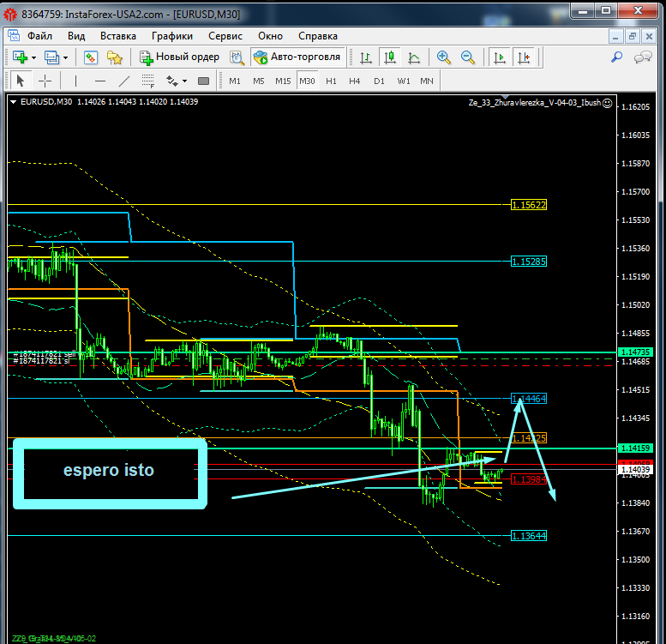This screenshot has width=666, height=644.
Task: Click the Новый ордер button
Action: point(180,57)
